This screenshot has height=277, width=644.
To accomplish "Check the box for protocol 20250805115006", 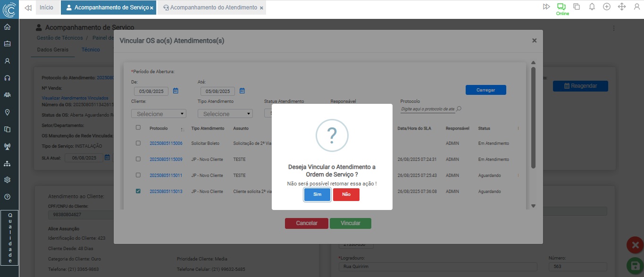I will click(138, 143).
